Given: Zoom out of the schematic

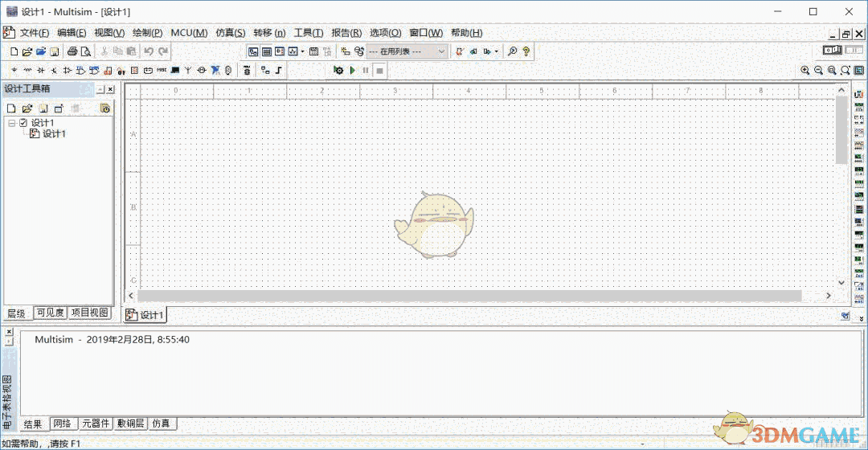Looking at the screenshot, I should [818, 70].
